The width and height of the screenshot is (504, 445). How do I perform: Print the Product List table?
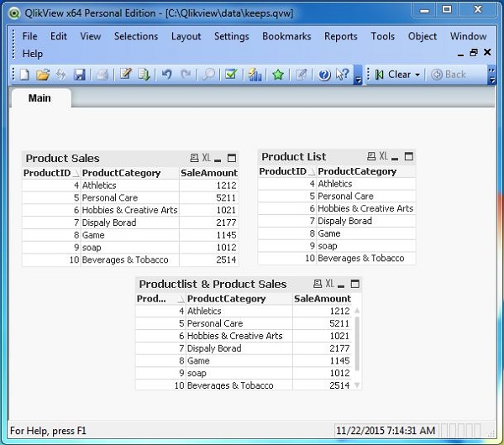coord(371,156)
